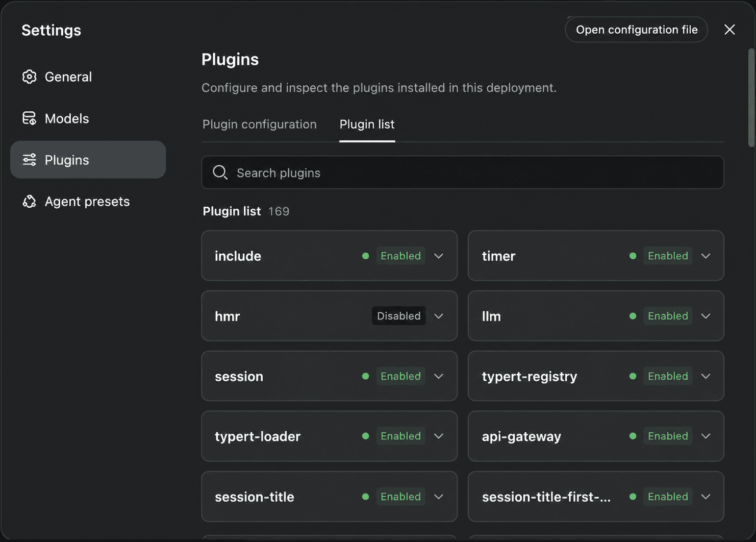Click the Models icon in the sidebar

coord(30,118)
